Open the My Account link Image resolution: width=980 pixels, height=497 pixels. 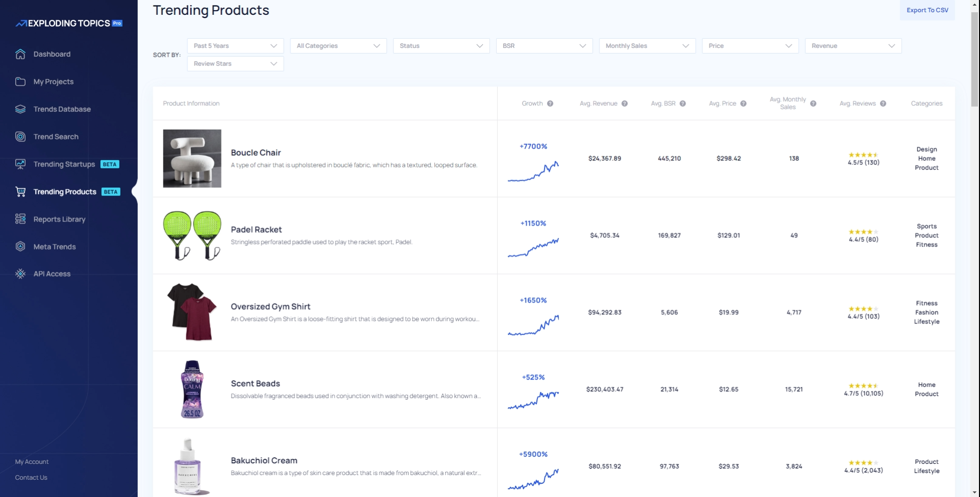tap(32, 462)
